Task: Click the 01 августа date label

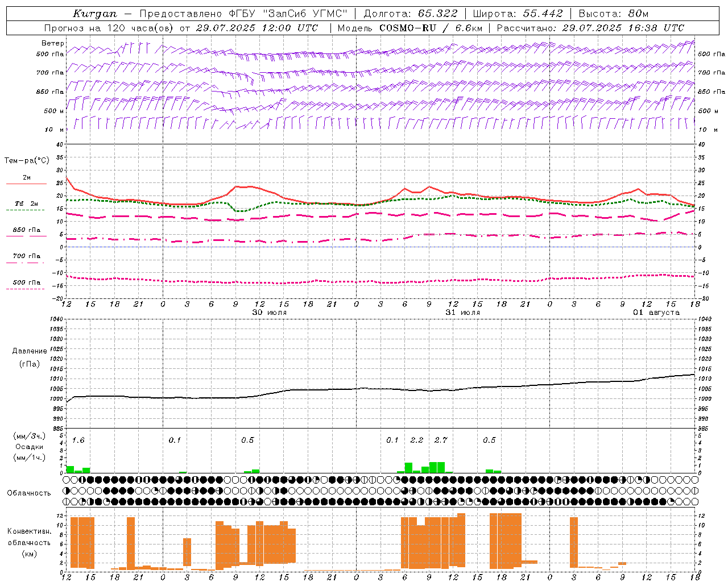Action: (656, 313)
